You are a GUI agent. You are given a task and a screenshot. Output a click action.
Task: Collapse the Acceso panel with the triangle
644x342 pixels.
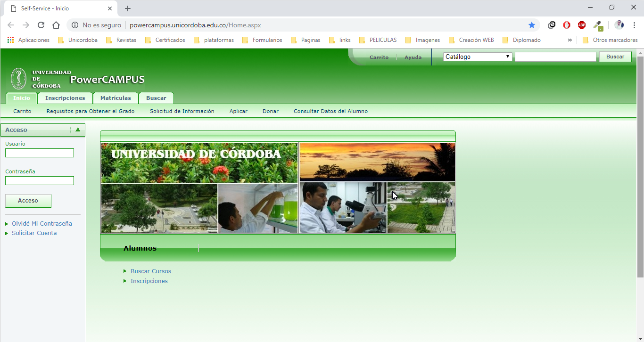pos(78,130)
